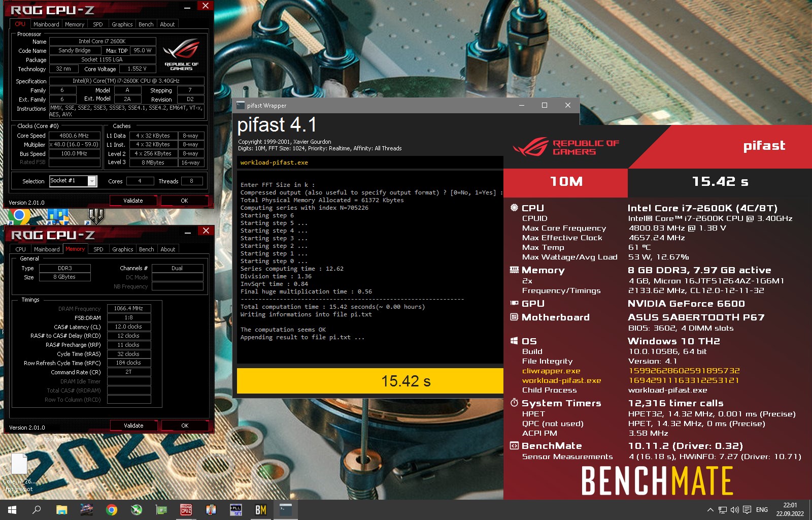Click the 12,316 timer calls text
This screenshot has width=812, height=520.
(675, 403)
